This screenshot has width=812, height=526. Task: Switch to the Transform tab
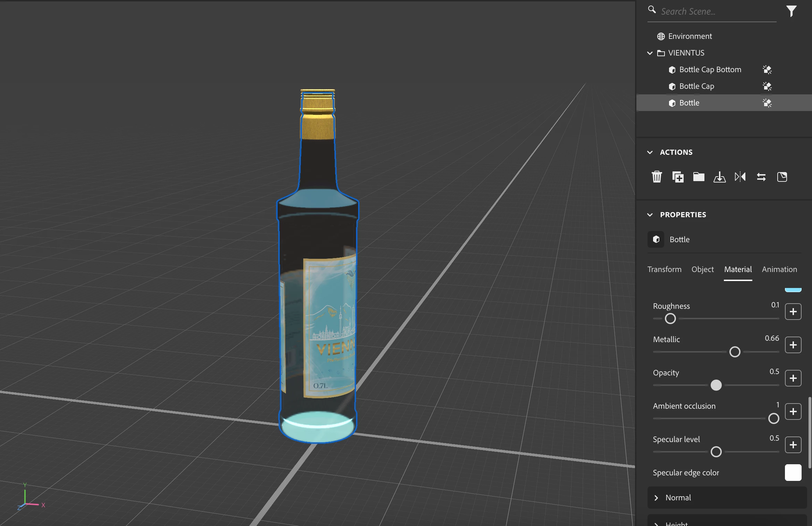(x=664, y=270)
